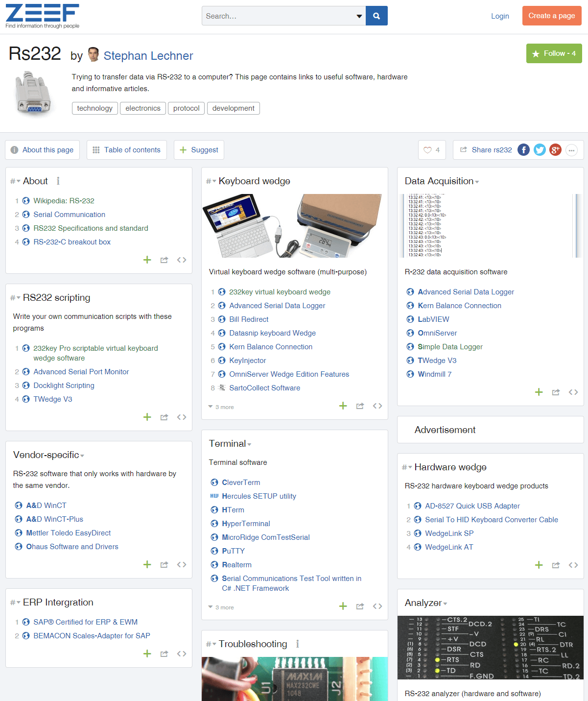Click the Create a page button
The height and width of the screenshot is (701, 588).
[551, 16]
